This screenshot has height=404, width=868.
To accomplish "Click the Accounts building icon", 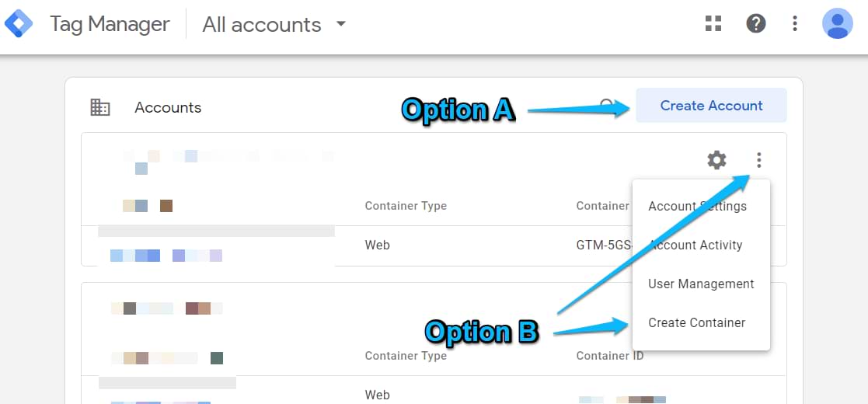I will pos(100,108).
